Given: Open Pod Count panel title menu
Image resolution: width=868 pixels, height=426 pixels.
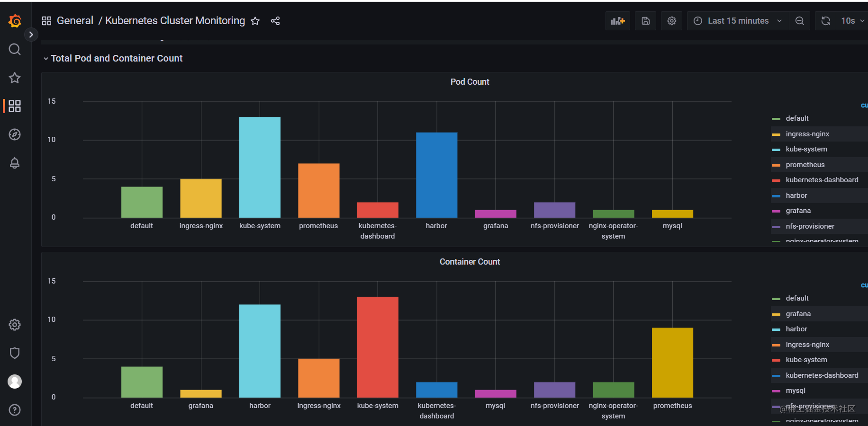Looking at the screenshot, I should tap(470, 82).
